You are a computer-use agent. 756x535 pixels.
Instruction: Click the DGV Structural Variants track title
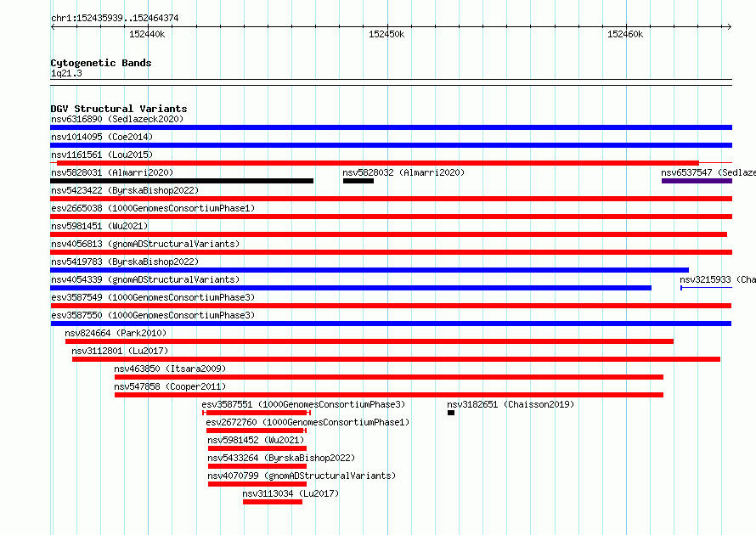[119, 109]
